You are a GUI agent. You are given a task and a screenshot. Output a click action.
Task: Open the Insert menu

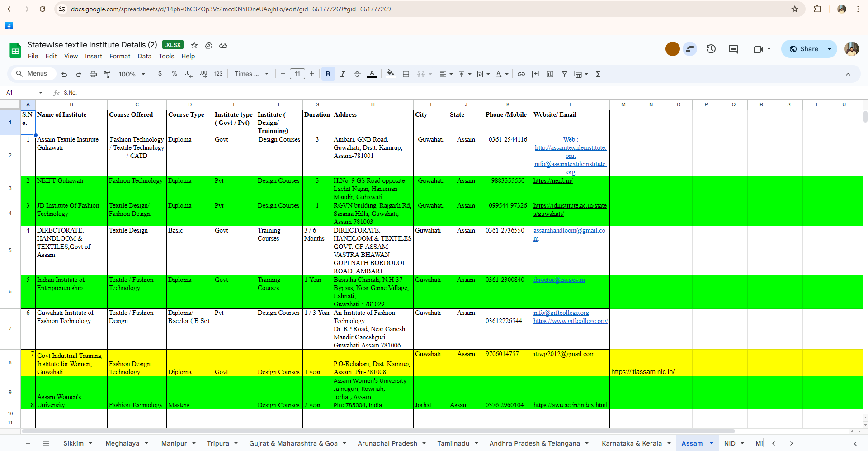(94, 56)
